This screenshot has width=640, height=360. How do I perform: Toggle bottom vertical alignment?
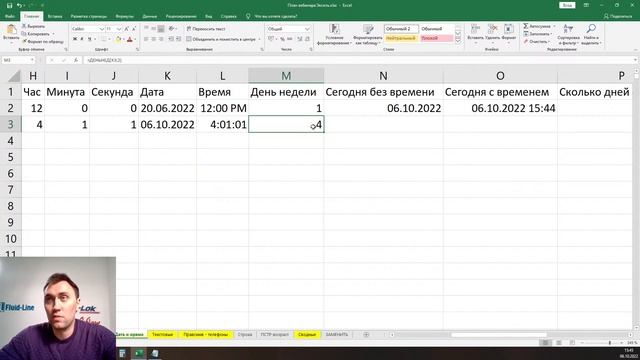161,29
